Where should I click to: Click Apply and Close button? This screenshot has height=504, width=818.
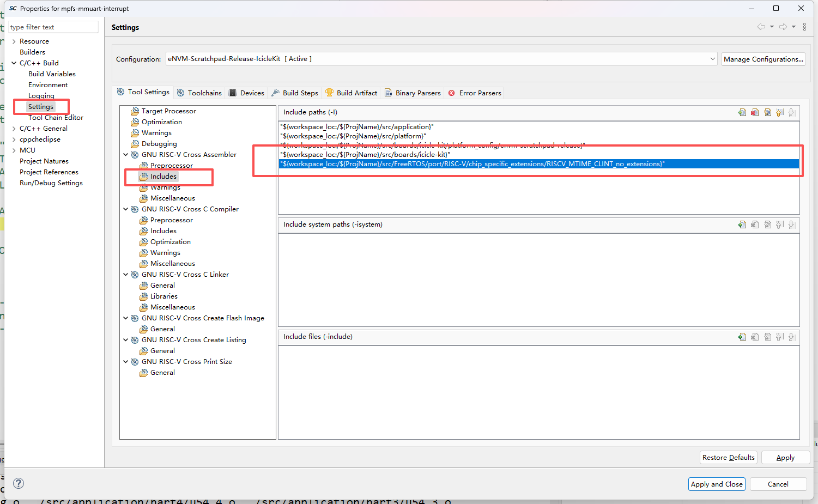click(x=717, y=484)
